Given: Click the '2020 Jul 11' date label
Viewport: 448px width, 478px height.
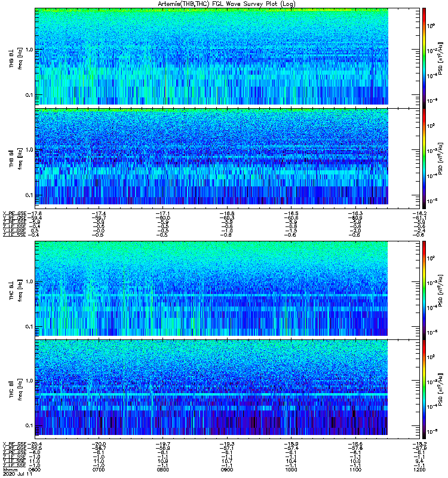Looking at the screenshot, I should tap(17, 474).
